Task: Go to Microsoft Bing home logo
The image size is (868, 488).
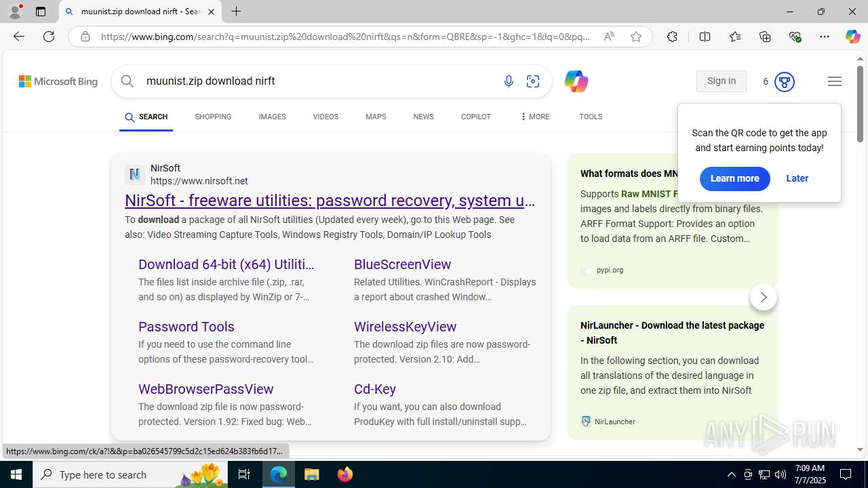Action: (58, 81)
